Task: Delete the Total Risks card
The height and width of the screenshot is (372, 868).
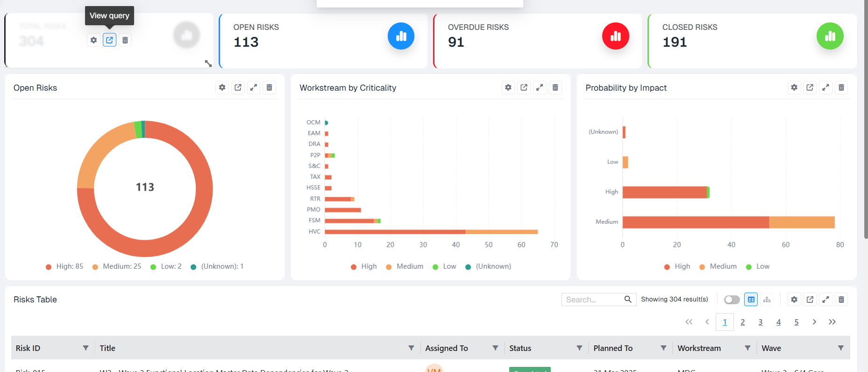Action: [x=125, y=40]
